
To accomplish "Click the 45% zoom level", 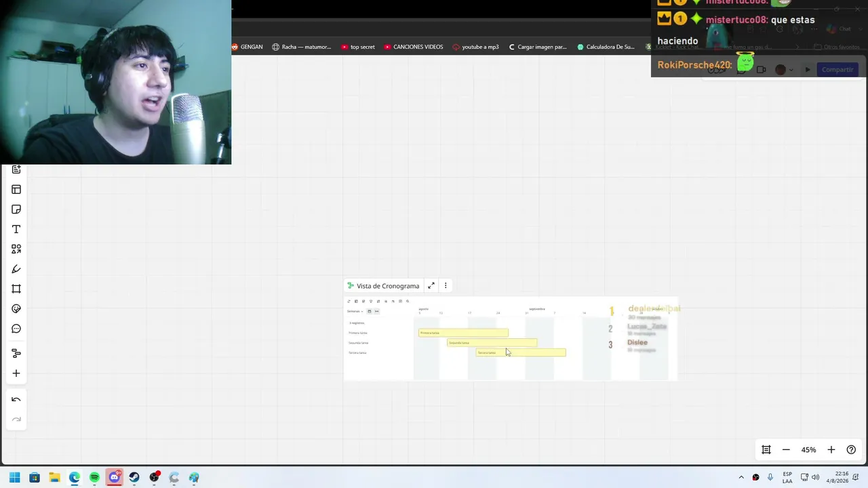I will tap(808, 450).
